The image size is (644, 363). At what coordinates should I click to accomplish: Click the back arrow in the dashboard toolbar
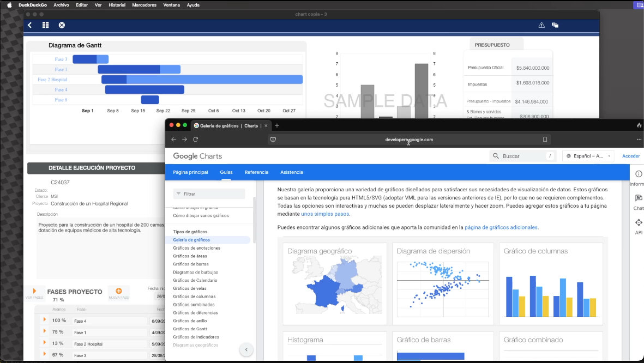tap(29, 25)
